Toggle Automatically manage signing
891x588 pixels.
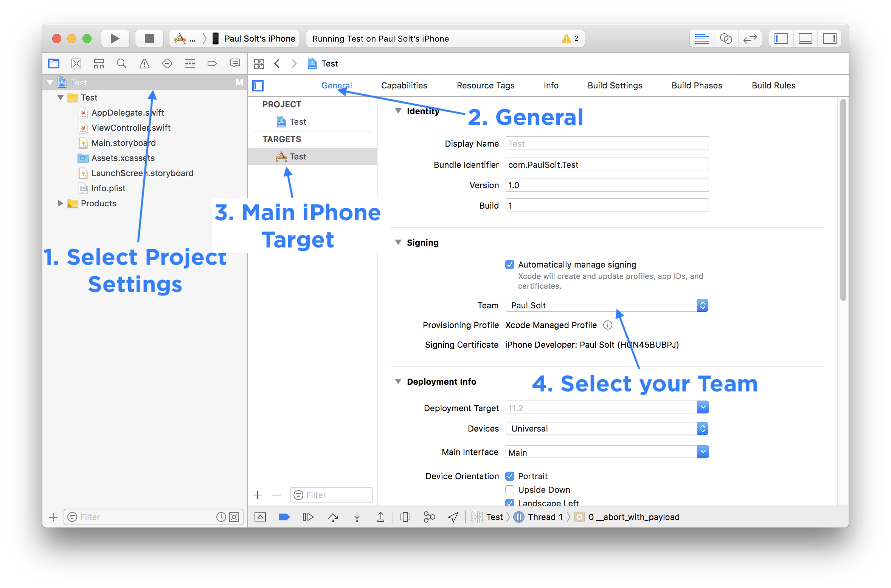click(510, 265)
